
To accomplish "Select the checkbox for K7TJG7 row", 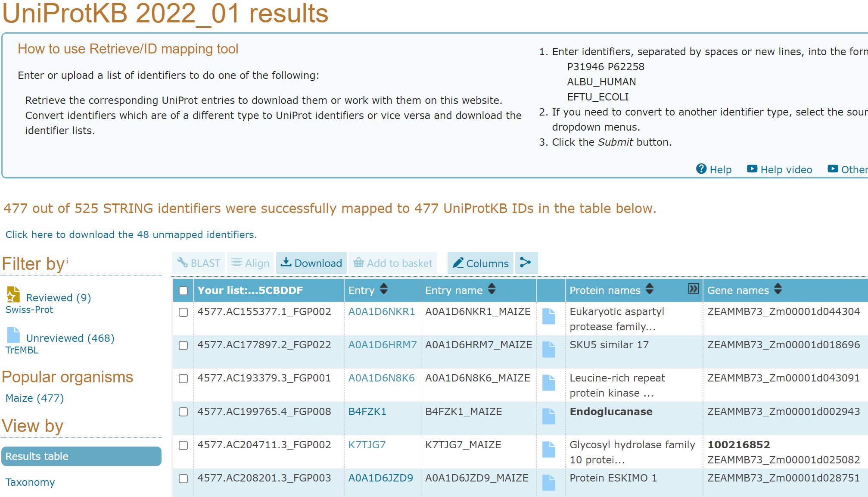I will [183, 445].
